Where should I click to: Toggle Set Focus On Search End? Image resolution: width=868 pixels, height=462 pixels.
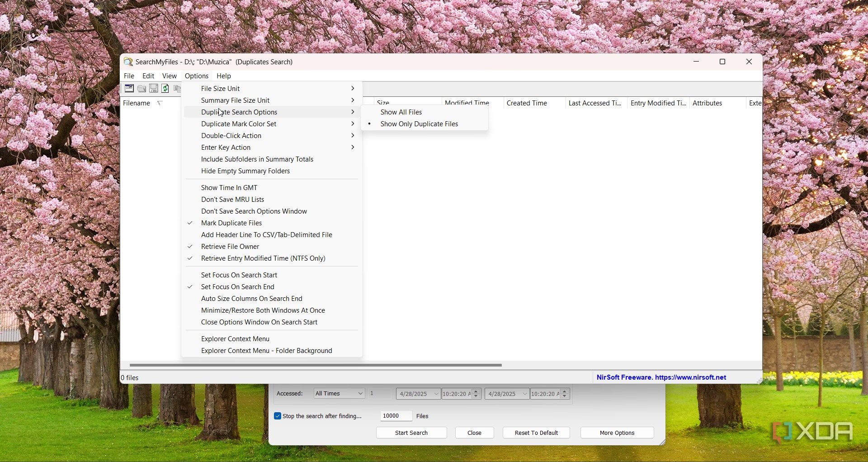click(x=272, y=287)
